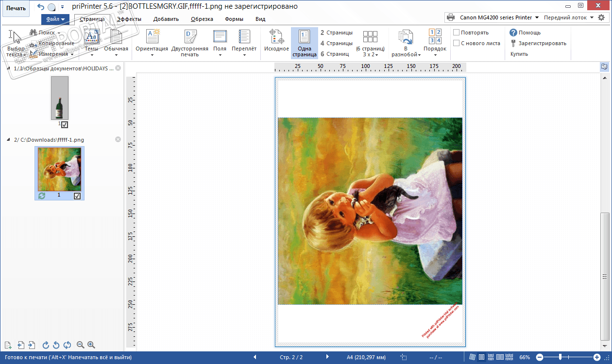Click the zoom out minus button
This screenshot has height=364, width=612.
click(x=539, y=357)
